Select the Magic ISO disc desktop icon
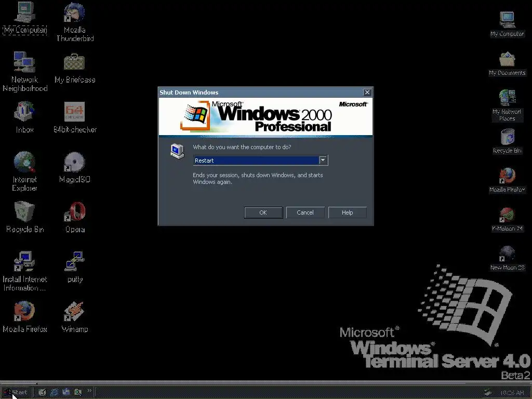Screen dimensions: 532x399 pyautogui.click(x=75, y=167)
